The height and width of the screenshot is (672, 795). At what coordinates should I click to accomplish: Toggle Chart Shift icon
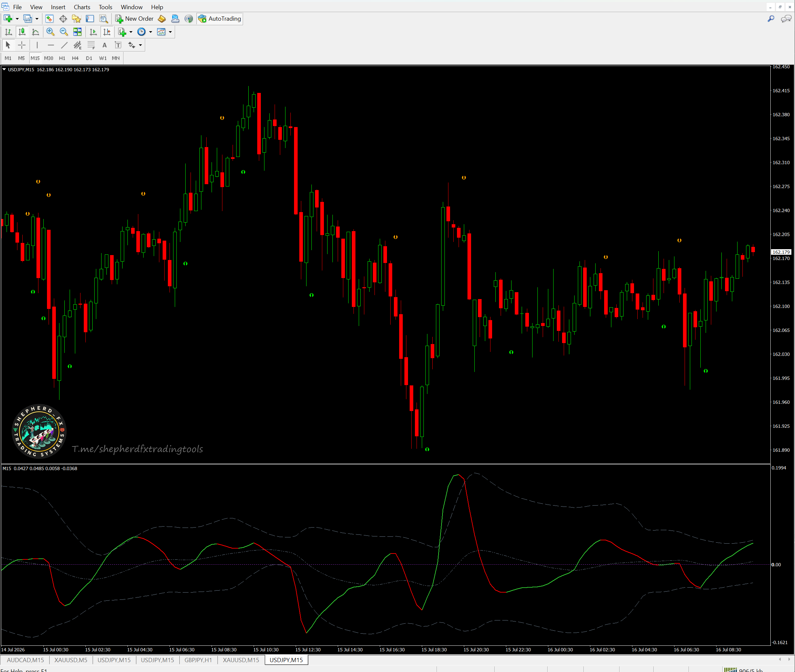pyautogui.click(x=107, y=32)
